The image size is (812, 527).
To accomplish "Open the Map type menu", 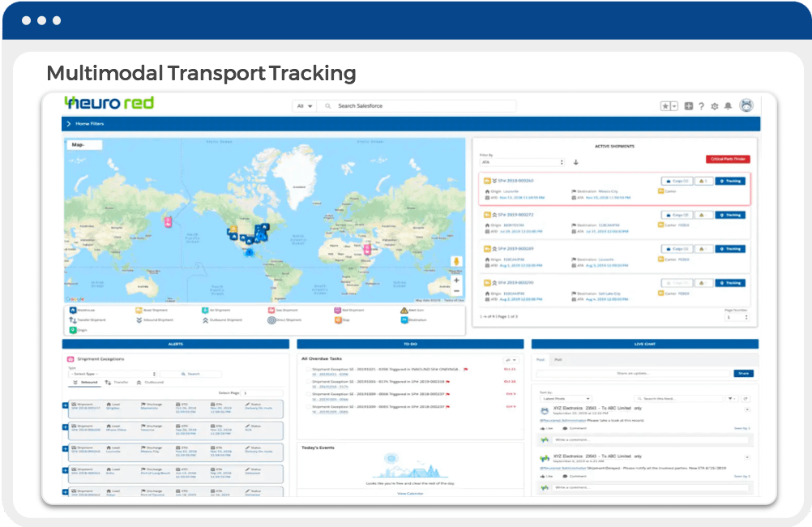I will [84, 145].
